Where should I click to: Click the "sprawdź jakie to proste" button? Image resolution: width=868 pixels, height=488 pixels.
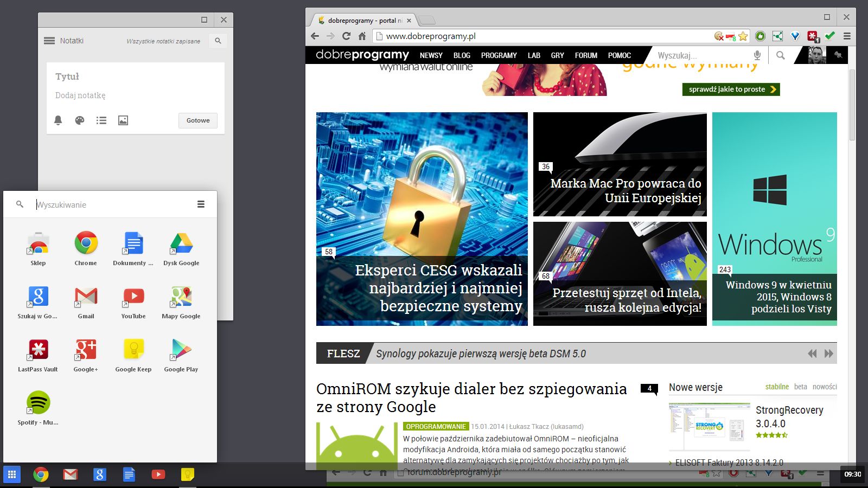click(731, 89)
